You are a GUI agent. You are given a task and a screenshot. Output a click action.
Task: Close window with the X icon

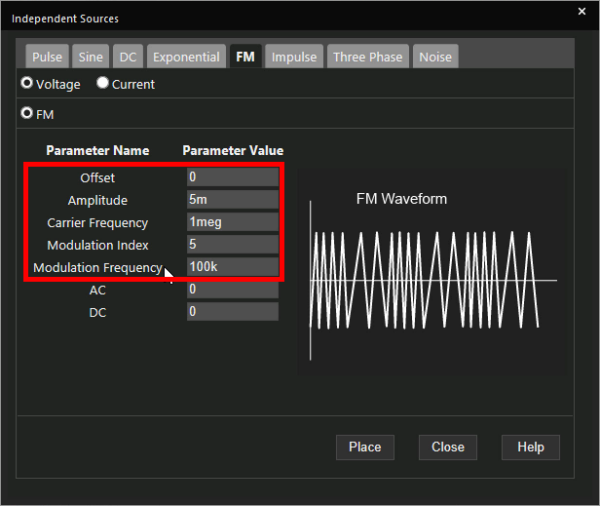(x=582, y=11)
